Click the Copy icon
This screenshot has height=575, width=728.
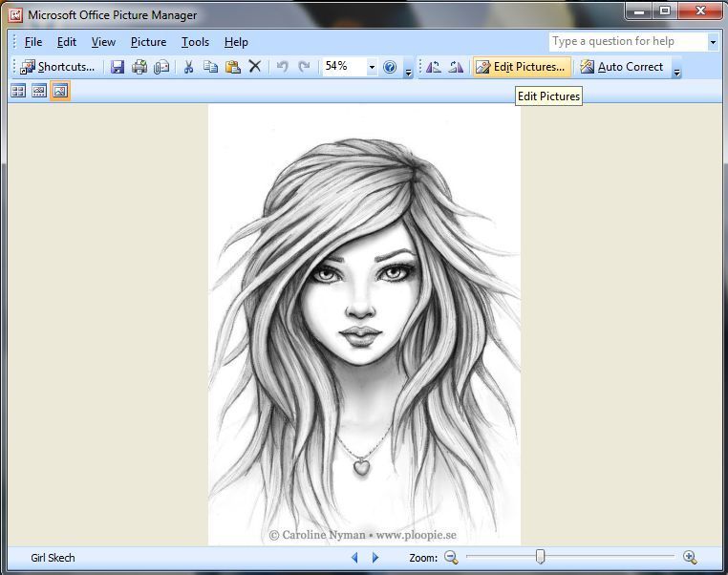(x=210, y=67)
